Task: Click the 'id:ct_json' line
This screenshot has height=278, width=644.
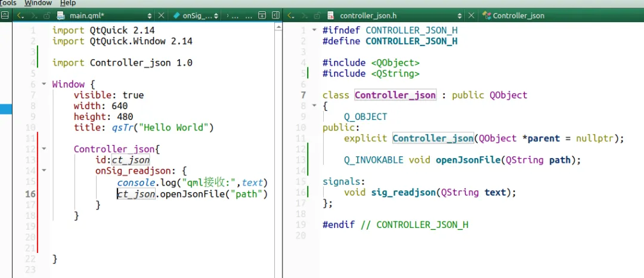Action: [122, 159]
